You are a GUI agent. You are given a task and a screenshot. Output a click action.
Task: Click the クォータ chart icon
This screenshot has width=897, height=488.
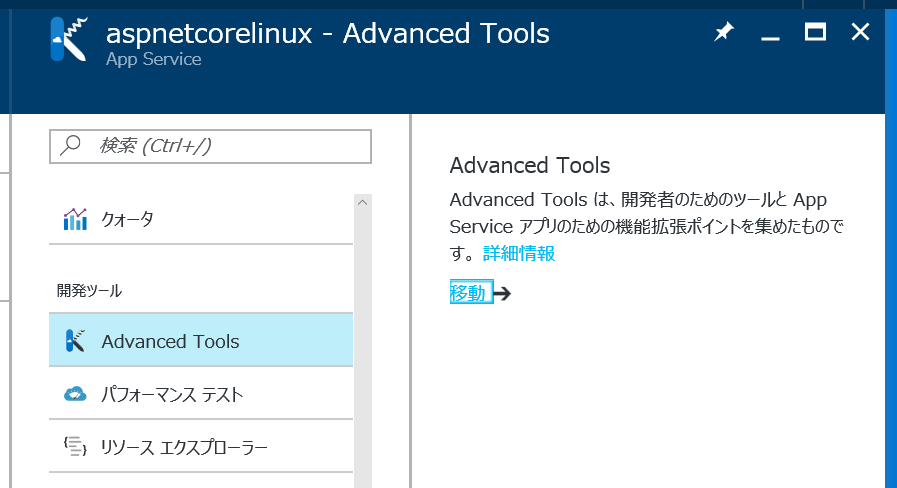pos(75,219)
